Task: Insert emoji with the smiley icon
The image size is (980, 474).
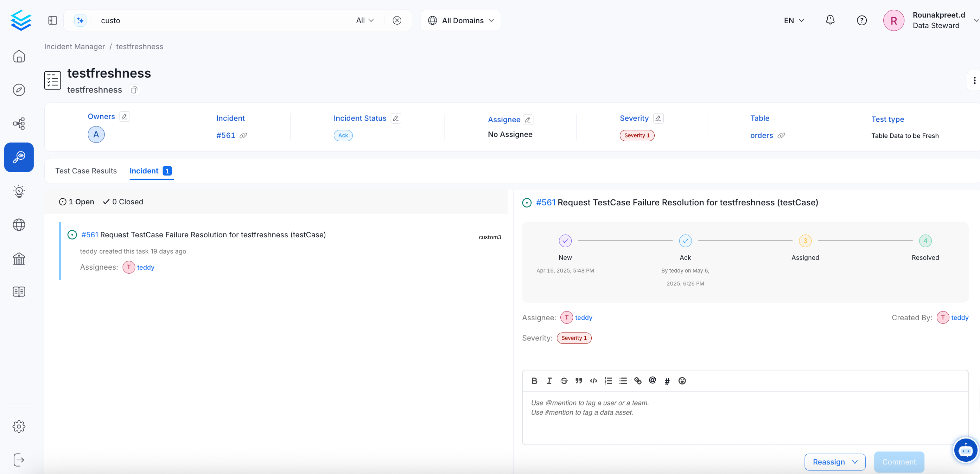Action: [682, 381]
